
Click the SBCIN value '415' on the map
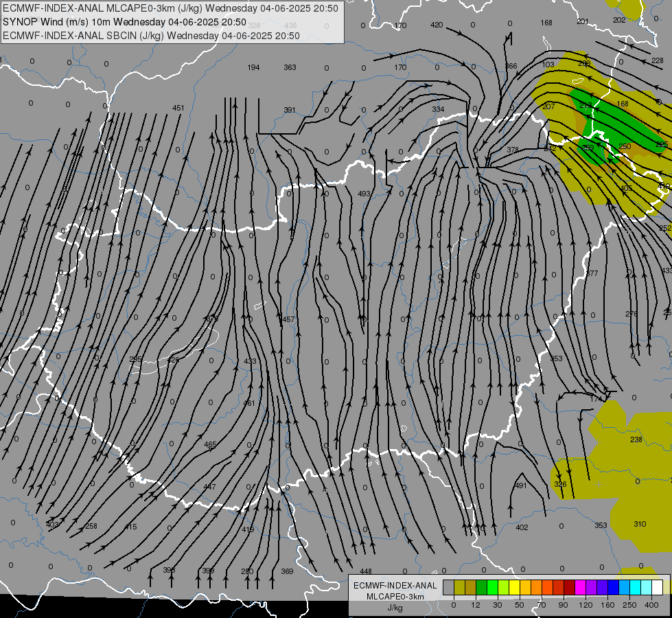click(130, 527)
